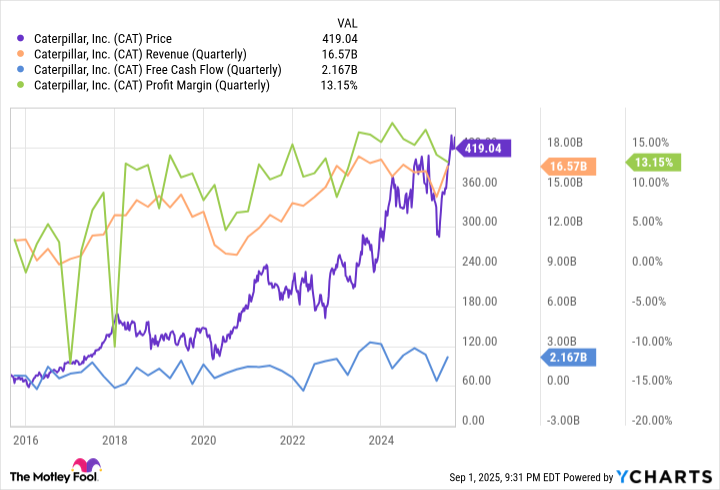Click the green 13.15% margin tag
The width and height of the screenshot is (720, 490).
[653, 162]
